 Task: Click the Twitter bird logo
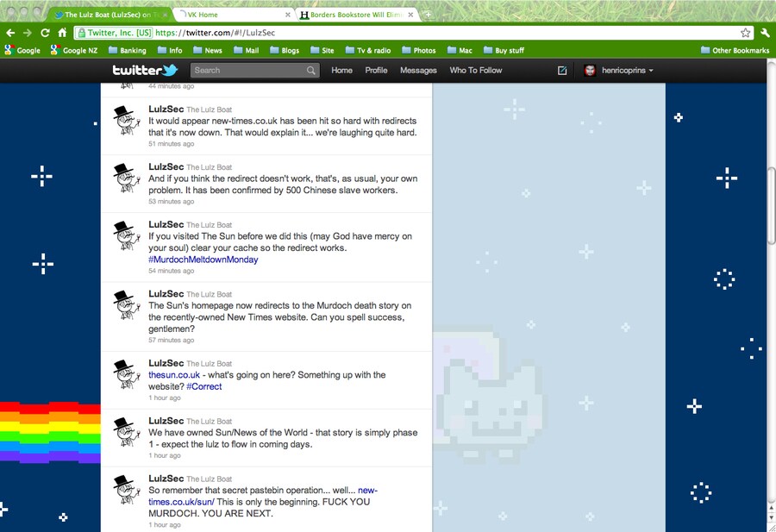[x=171, y=71]
